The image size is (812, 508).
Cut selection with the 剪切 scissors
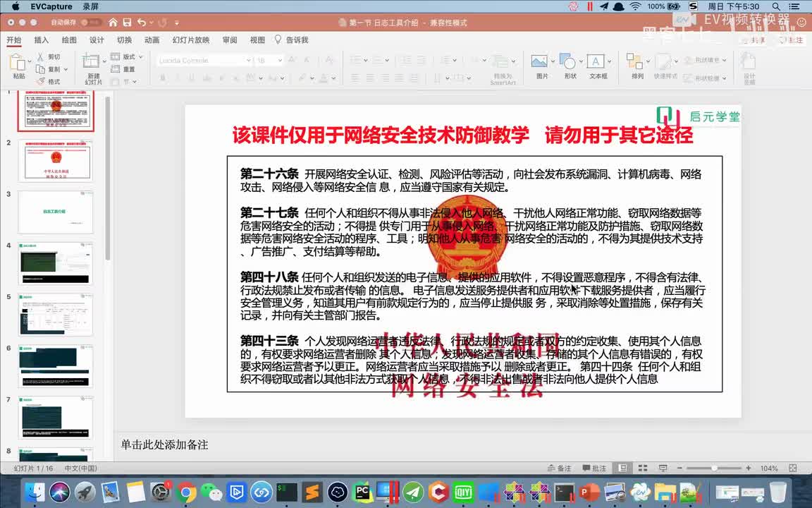coord(49,56)
